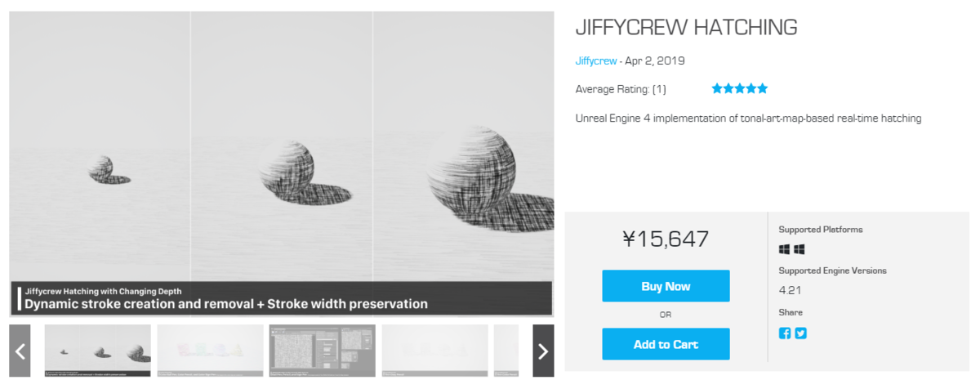Viewport: 980px width, 389px height.
Task: Buy Now the Jiffycrew Hatching asset
Action: pos(666,286)
